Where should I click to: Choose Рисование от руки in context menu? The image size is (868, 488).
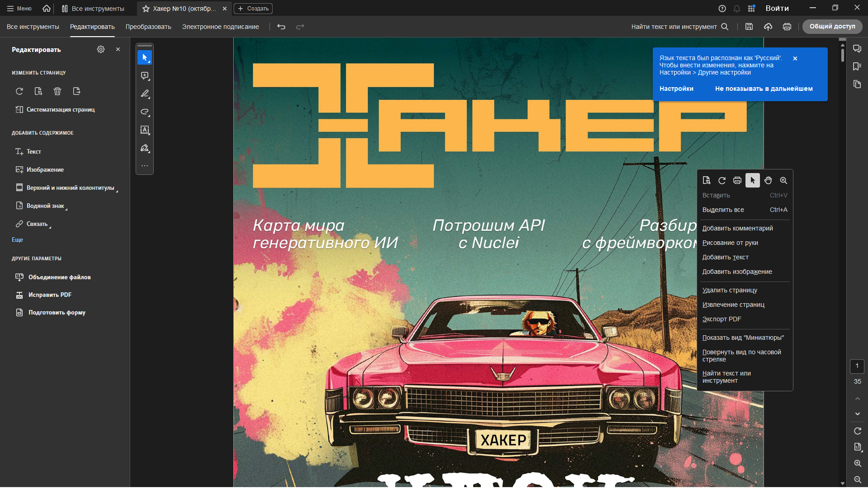coord(745,243)
